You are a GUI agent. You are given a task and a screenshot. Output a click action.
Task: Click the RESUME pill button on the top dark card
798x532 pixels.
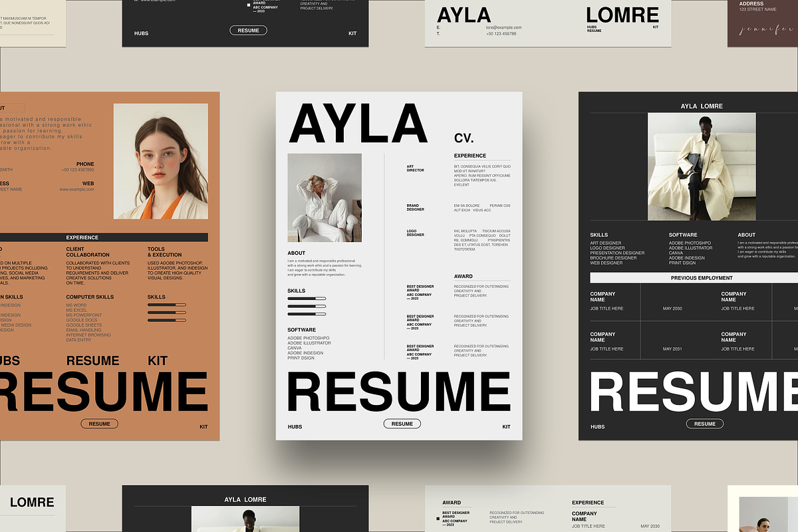click(249, 31)
